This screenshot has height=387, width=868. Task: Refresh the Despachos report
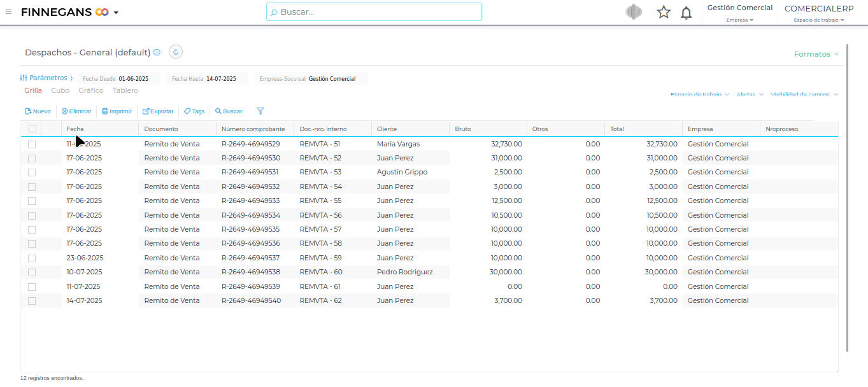pyautogui.click(x=176, y=52)
